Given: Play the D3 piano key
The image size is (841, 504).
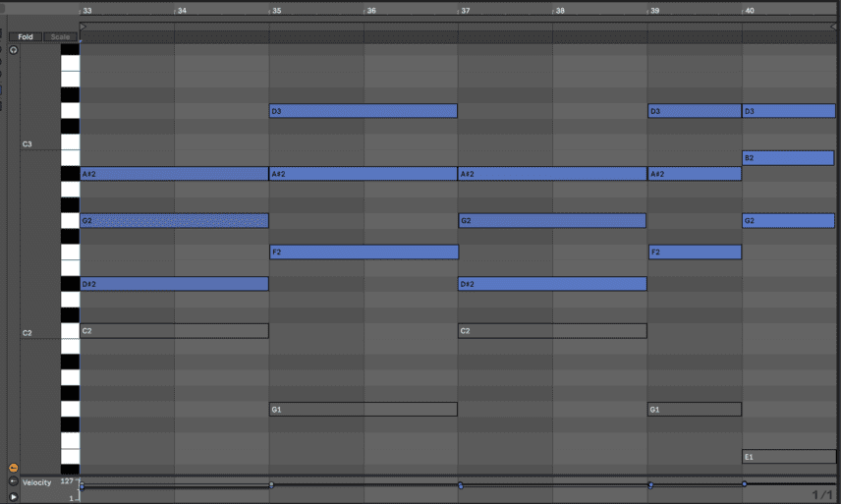Looking at the screenshot, I should coord(71,111).
